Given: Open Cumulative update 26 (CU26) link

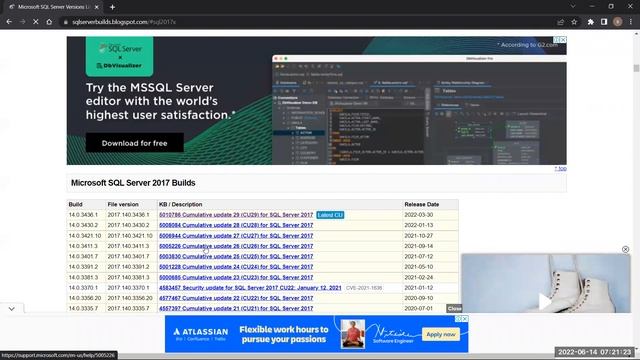Looking at the screenshot, I should (x=236, y=246).
